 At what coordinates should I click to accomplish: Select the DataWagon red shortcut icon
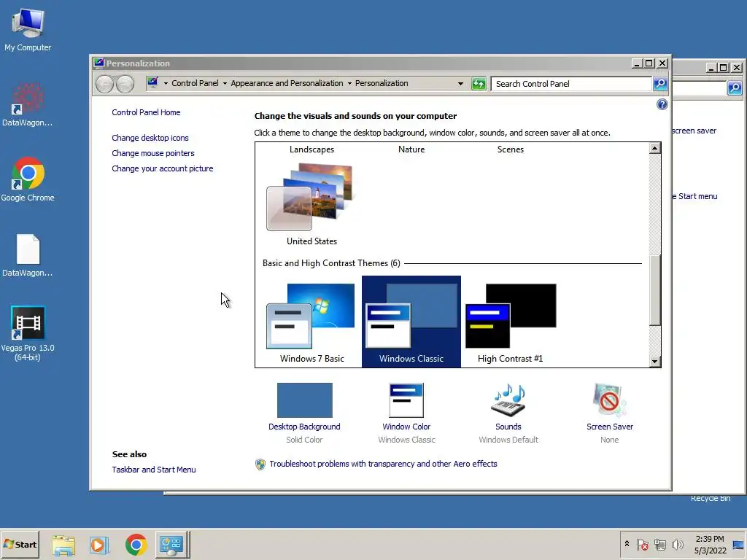tap(28, 104)
